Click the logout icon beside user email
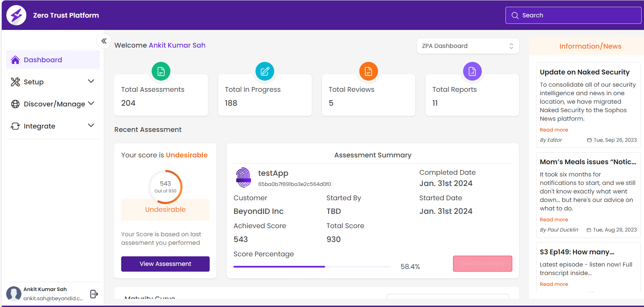Viewport: 644px width, 307px height. coord(94,294)
